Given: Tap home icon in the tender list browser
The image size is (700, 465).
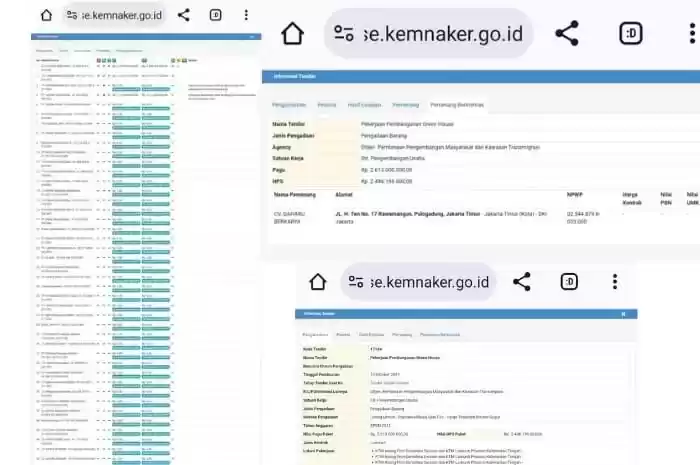Looking at the screenshot, I should (45, 15).
